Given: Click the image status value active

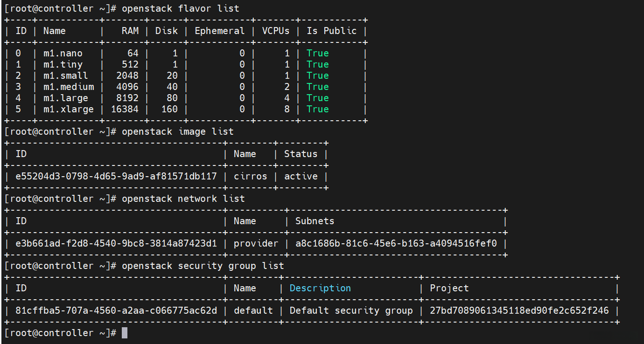Looking at the screenshot, I should (x=301, y=176).
